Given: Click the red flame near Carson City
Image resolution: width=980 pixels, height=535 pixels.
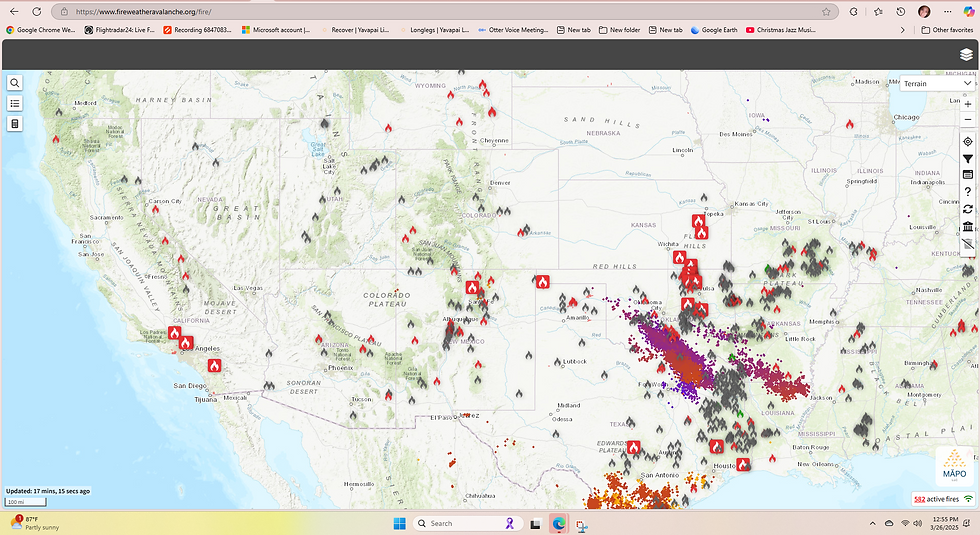Looking at the screenshot, I should click(x=156, y=209).
